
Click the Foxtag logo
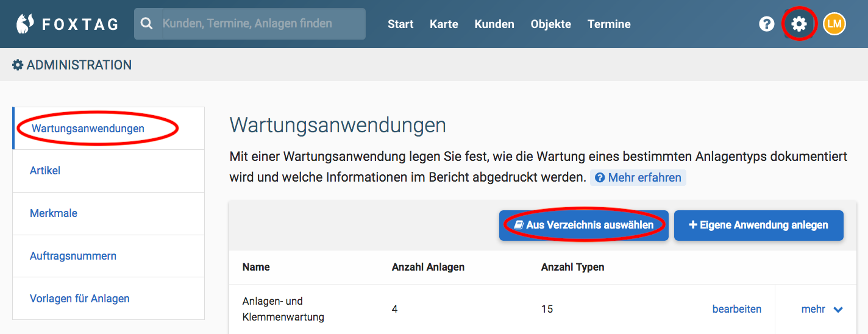67,24
